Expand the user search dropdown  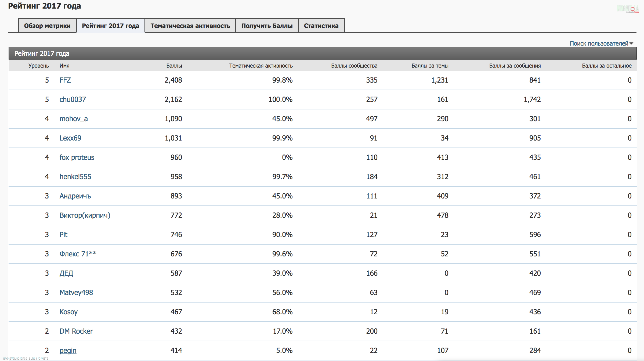coord(601,43)
